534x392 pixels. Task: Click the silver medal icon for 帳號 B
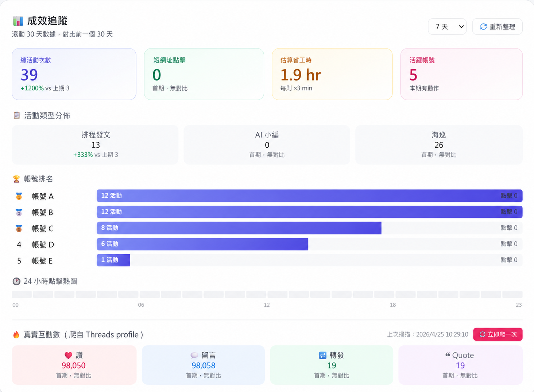[19, 212]
